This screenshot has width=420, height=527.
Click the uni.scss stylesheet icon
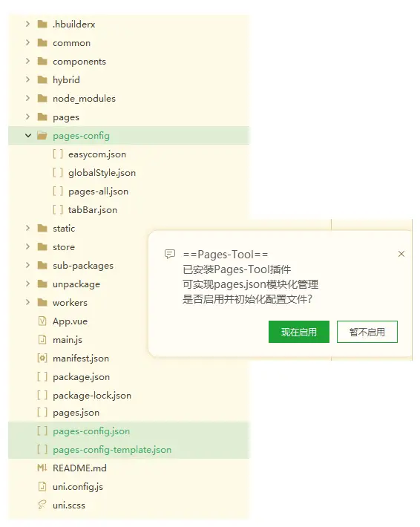(x=42, y=505)
